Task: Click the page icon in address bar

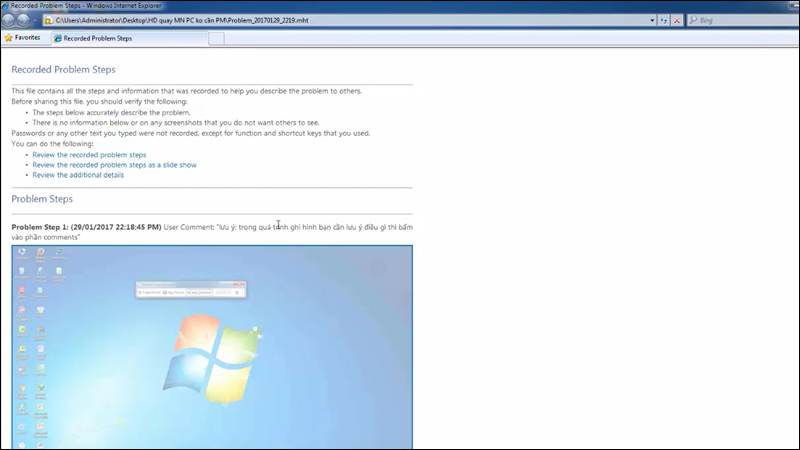Action: click(49, 20)
